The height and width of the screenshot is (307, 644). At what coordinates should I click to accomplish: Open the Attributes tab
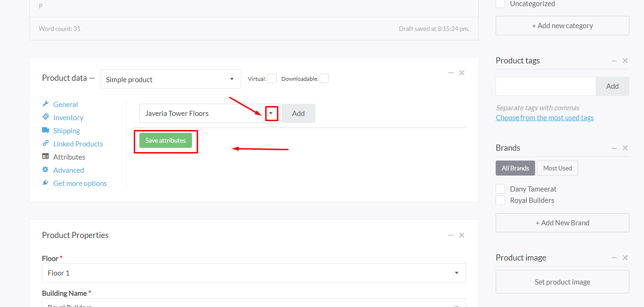click(x=69, y=157)
